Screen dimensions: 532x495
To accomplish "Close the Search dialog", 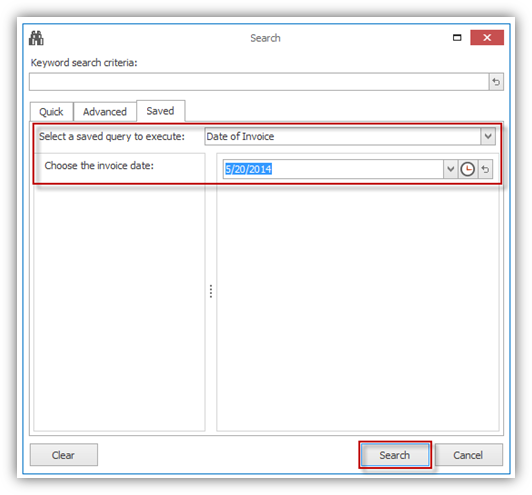I will click(487, 37).
